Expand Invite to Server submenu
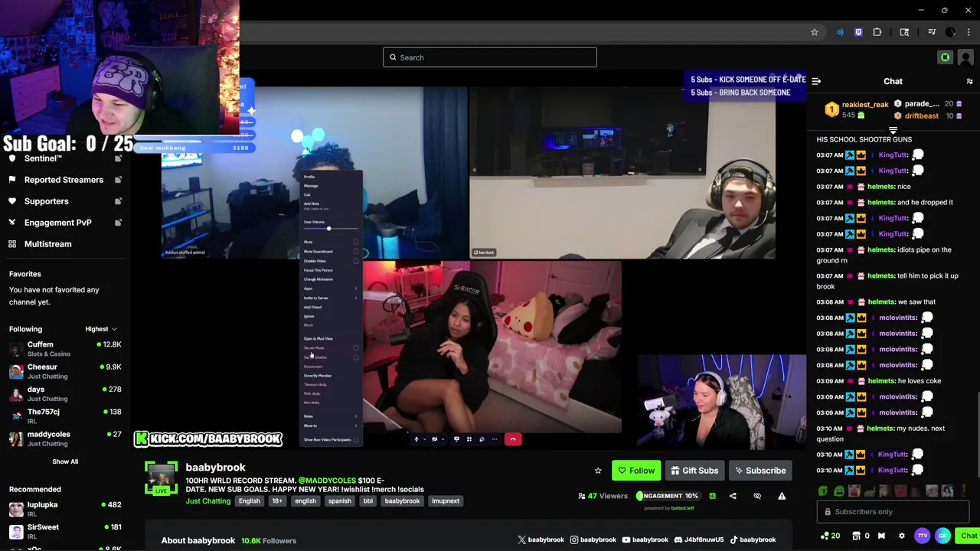 (330, 298)
